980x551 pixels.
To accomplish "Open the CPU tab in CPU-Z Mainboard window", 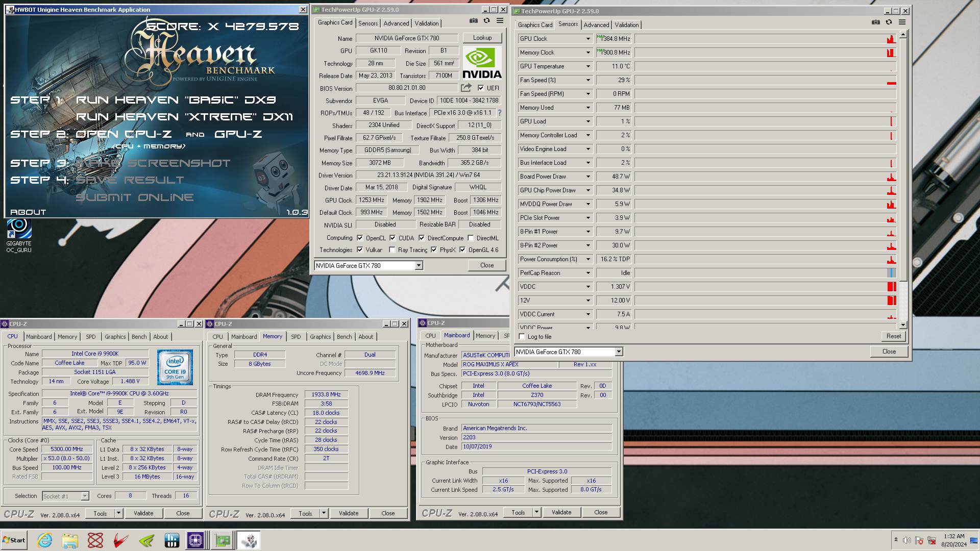I will 430,336.
